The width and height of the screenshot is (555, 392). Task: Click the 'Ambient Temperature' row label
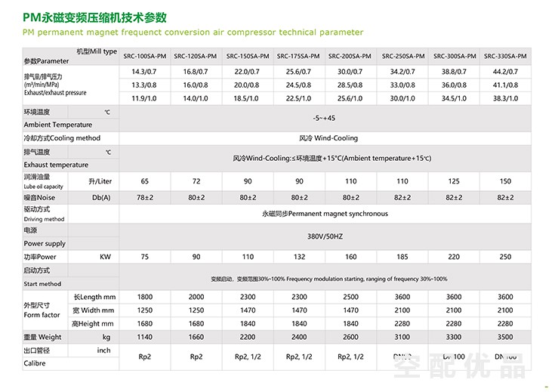click(x=58, y=125)
